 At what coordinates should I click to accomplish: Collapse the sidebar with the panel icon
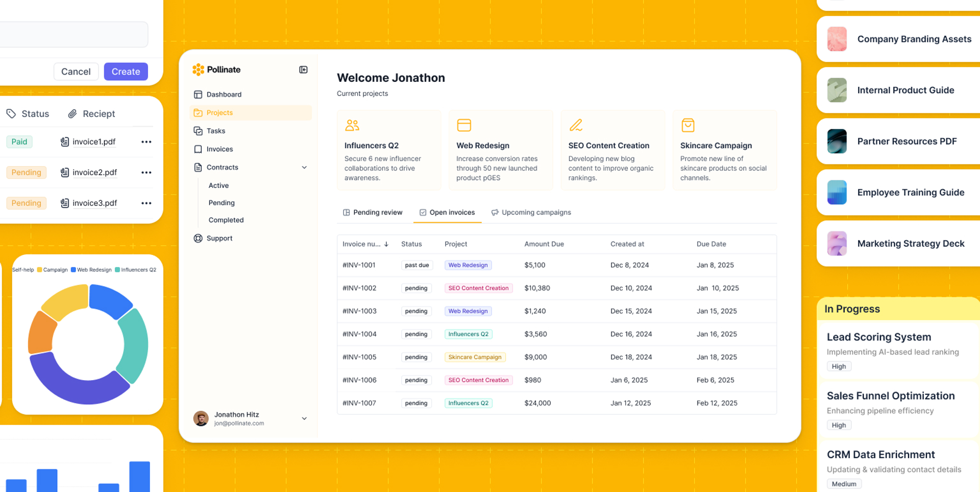303,69
